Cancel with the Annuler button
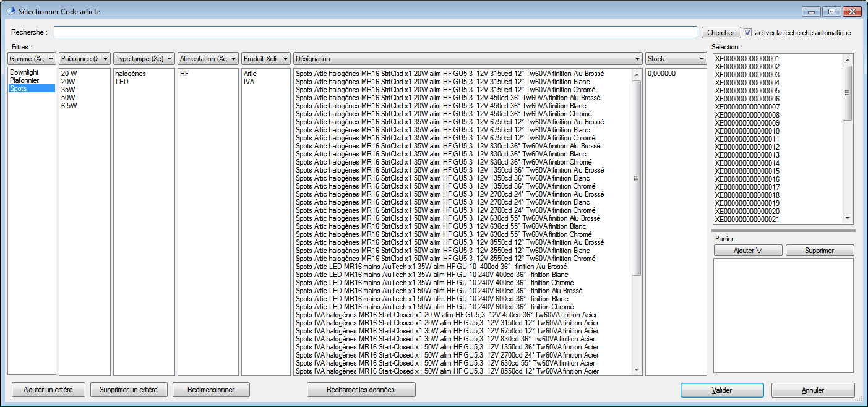Screen dimensions: 868x407 point(813,390)
